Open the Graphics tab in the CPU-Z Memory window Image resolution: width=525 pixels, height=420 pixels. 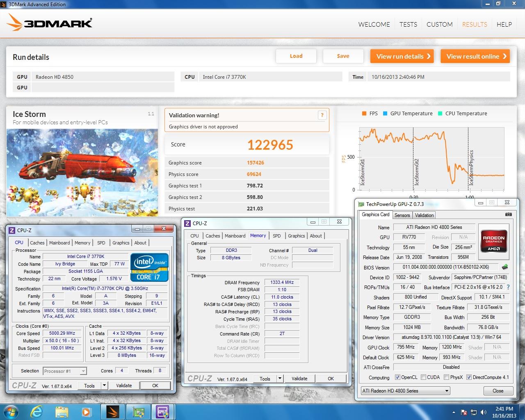click(x=296, y=236)
